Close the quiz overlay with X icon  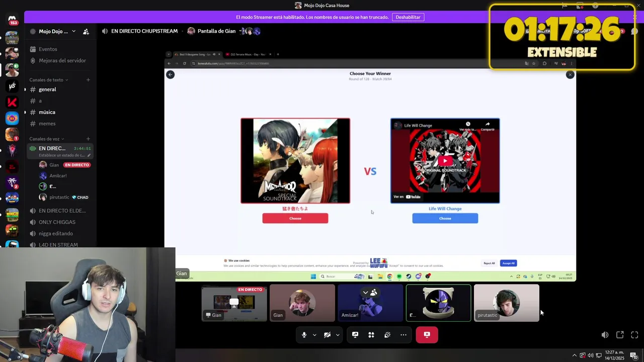[570, 74]
